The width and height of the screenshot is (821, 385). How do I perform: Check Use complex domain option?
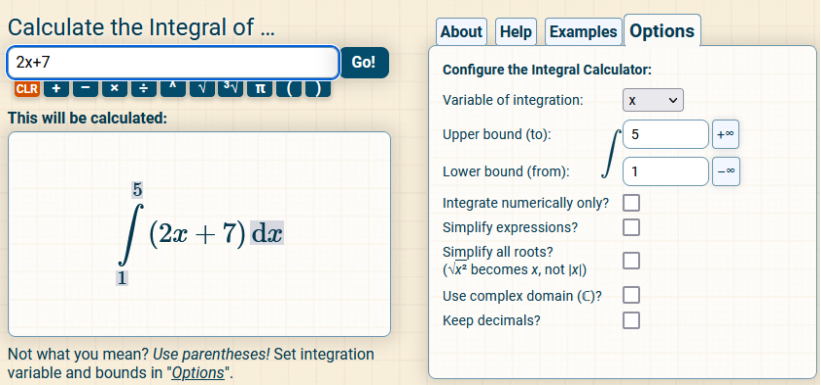coord(631,295)
